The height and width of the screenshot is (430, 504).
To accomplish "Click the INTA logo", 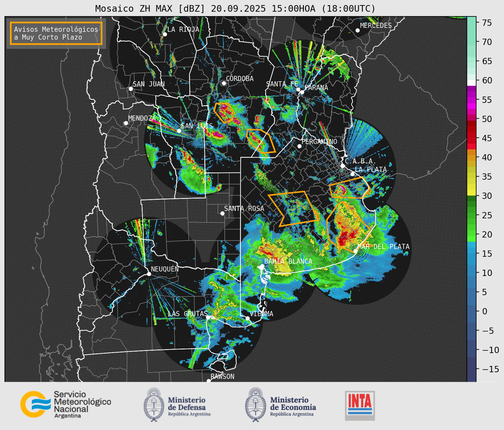I will 360,405.
